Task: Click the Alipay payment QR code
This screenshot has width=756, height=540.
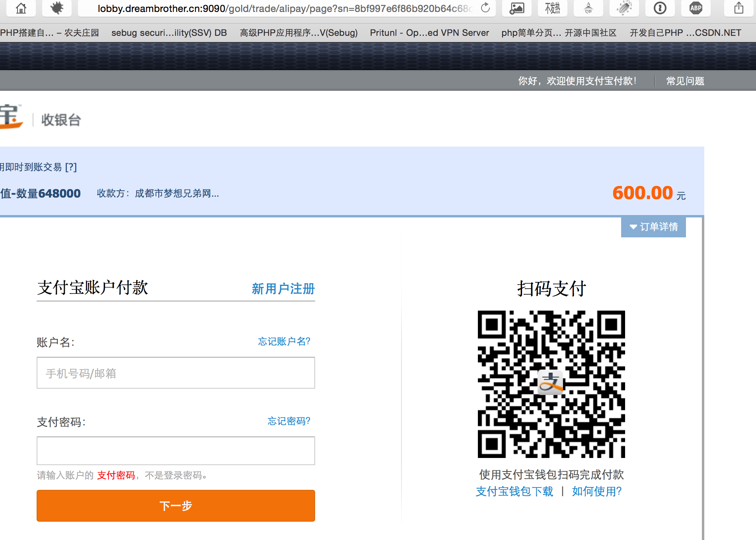Action: tap(551, 384)
